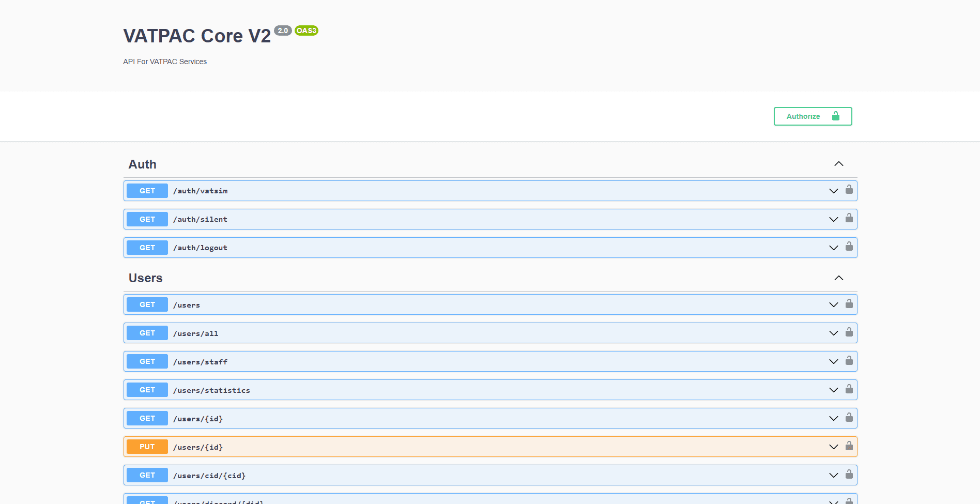Screen dimensions: 980x504
Task: Open the GET method badge for /auth/vatsim
Action: pyautogui.click(x=147, y=191)
